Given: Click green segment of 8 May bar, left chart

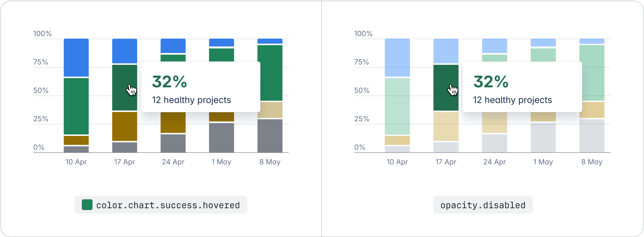Looking at the screenshot, I should click(x=270, y=73).
